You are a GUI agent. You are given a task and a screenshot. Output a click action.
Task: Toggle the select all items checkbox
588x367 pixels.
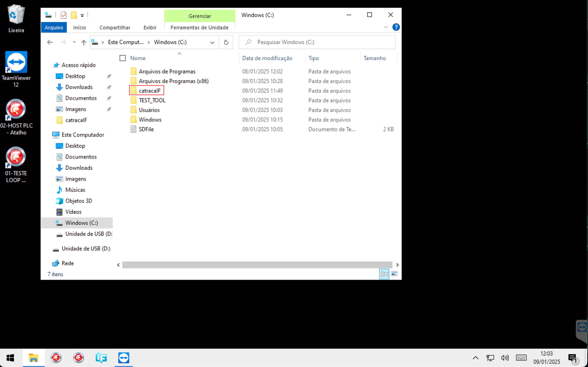tap(122, 58)
